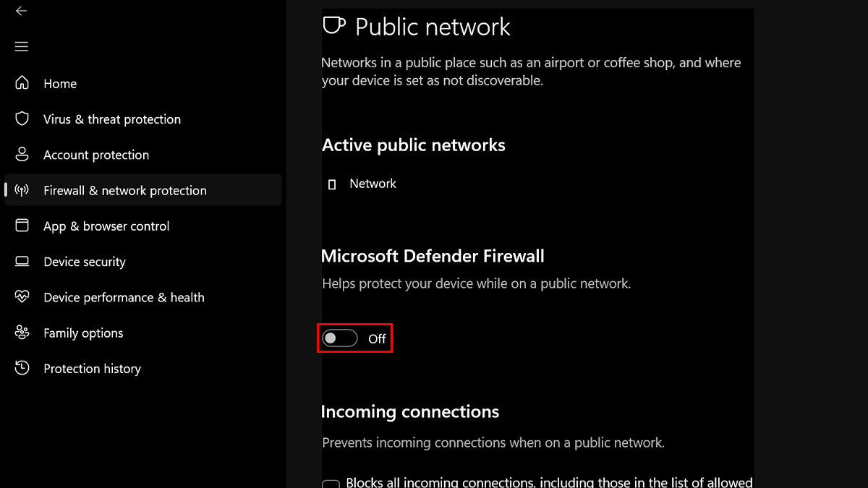Click the Network icon under active public networks

point(332,184)
